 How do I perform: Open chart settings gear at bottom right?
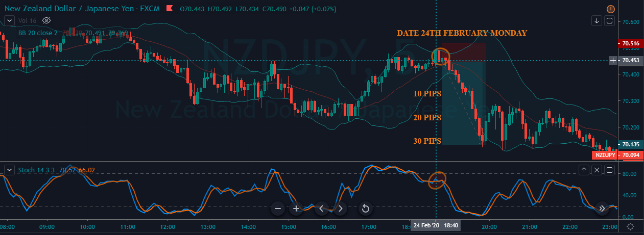[x=631, y=227]
